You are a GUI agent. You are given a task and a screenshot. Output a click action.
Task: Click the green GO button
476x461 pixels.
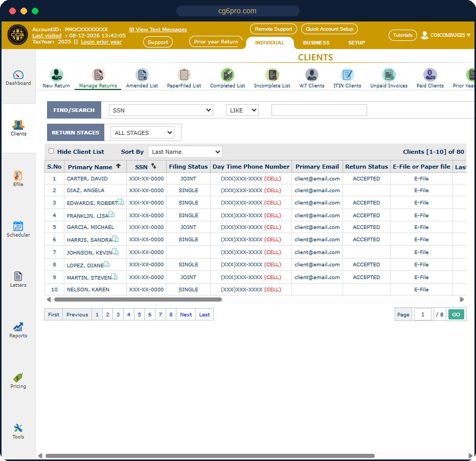point(456,315)
